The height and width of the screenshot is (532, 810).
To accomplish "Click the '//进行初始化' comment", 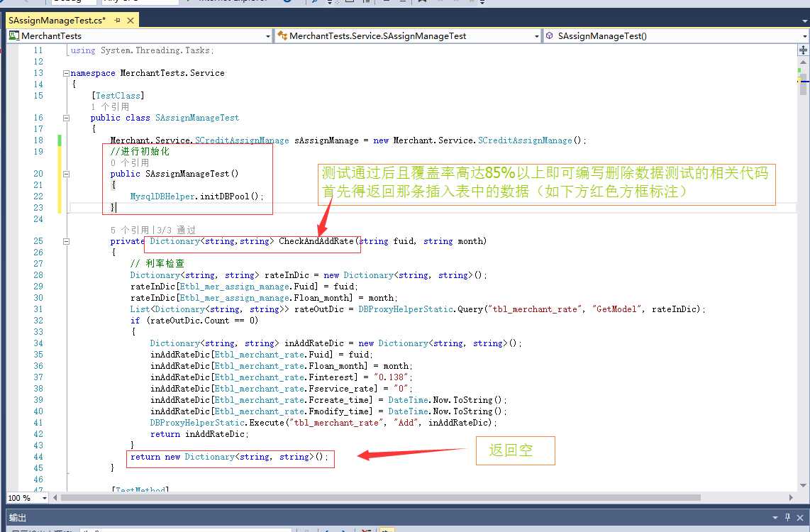I will (140, 151).
